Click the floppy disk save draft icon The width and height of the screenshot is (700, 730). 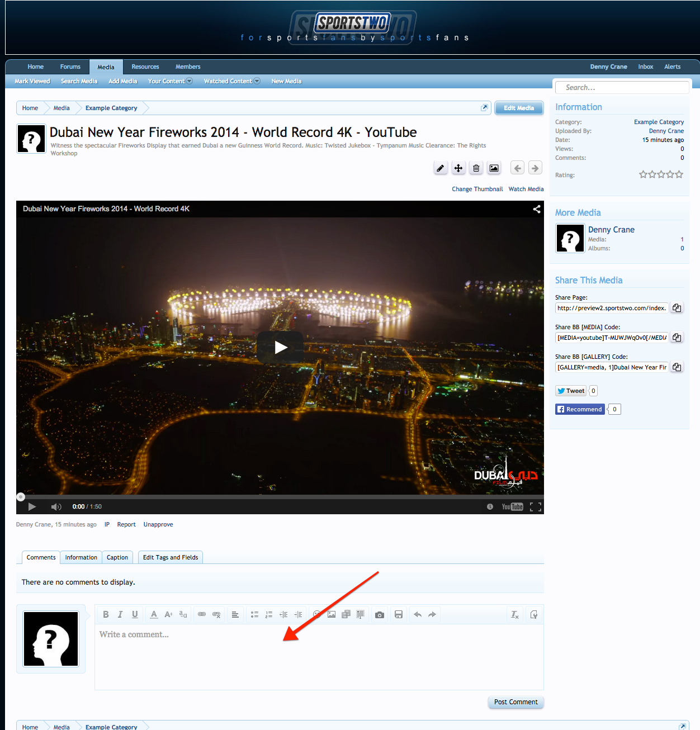[x=399, y=615]
